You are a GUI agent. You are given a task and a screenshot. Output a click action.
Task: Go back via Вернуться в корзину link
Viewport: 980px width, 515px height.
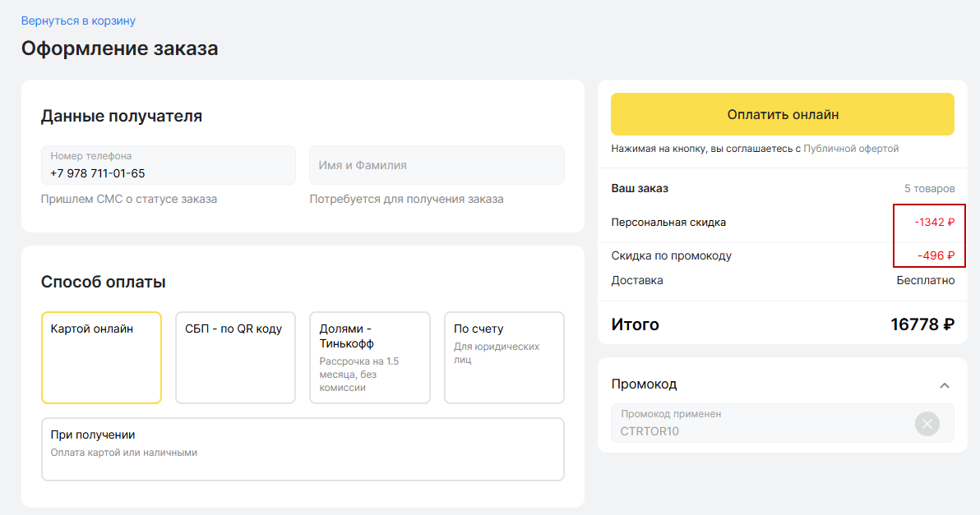(x=78, y=21)
